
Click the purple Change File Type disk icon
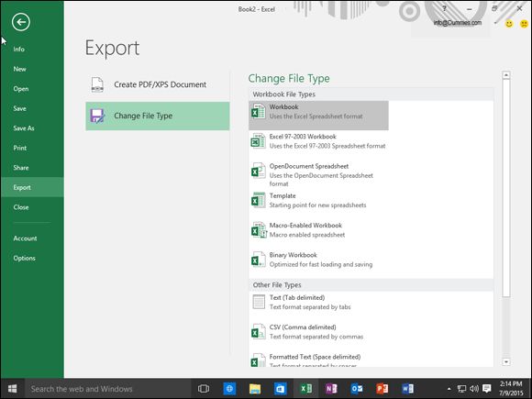pos(97,116)
